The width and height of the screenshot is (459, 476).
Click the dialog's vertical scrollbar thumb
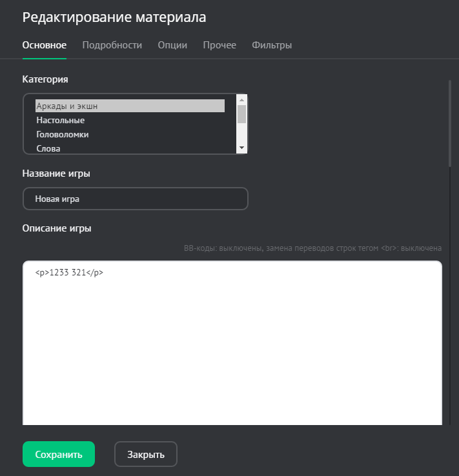[449, 123]
